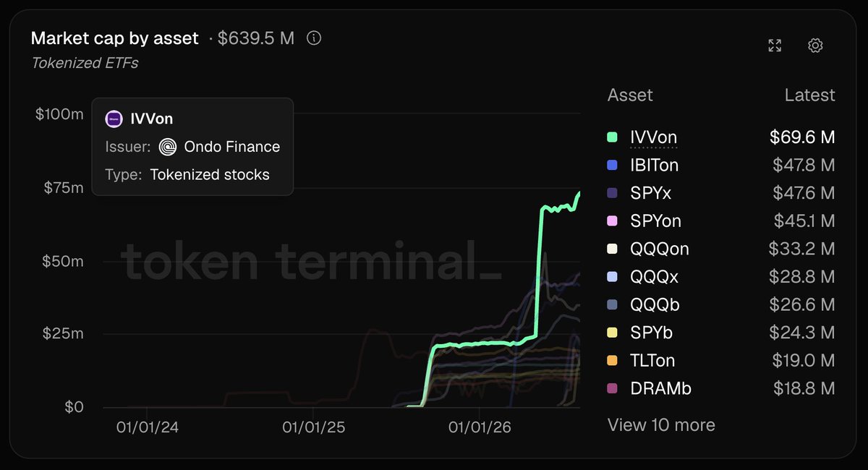This screenshot has width=868, height=470.
Task: Click the Asset column header
Action: click(630, 95)
